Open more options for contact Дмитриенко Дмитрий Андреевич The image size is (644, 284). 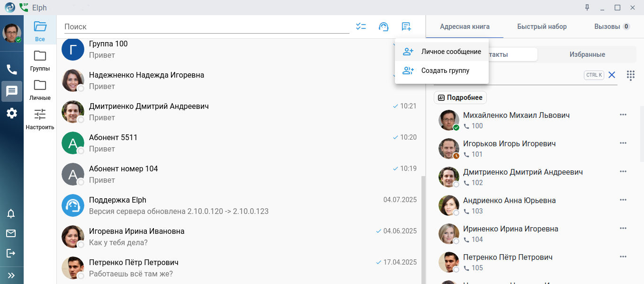[x=623, y=171]
